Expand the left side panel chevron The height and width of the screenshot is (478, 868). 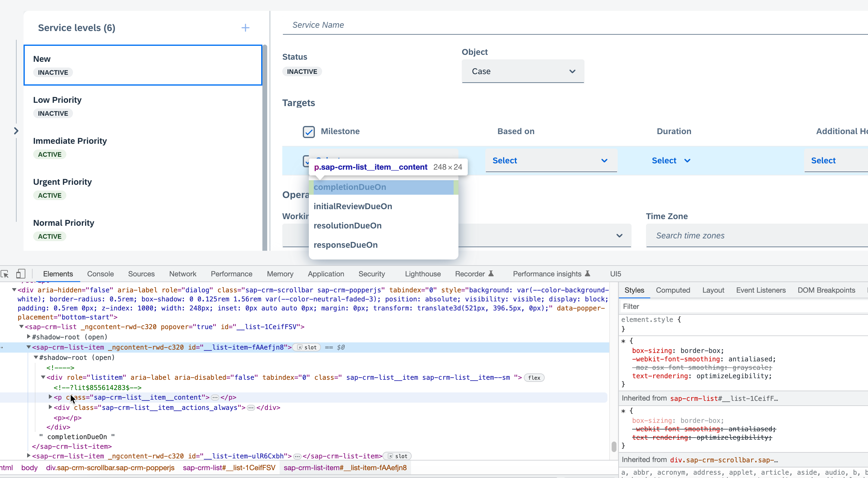click(16, 131)
